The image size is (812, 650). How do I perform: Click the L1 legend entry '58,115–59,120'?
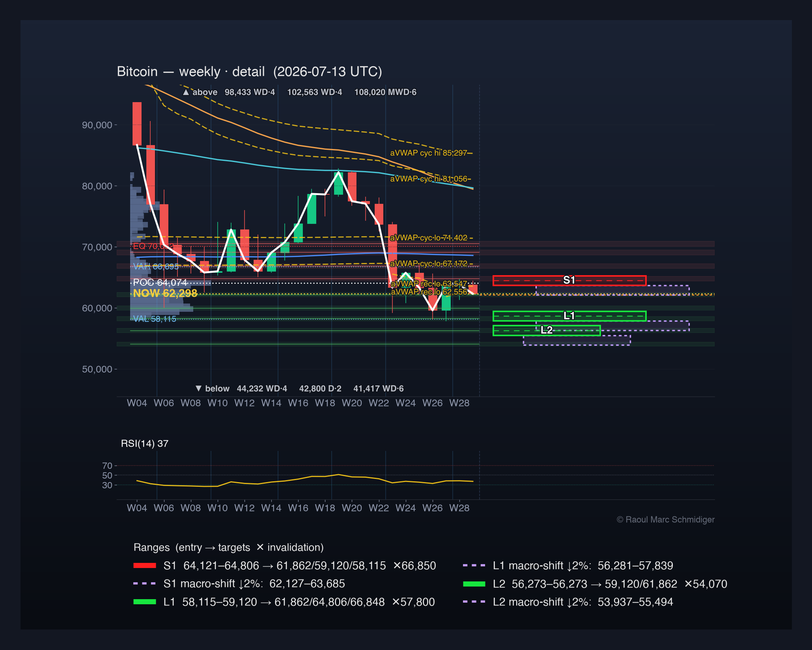point(220,602)
